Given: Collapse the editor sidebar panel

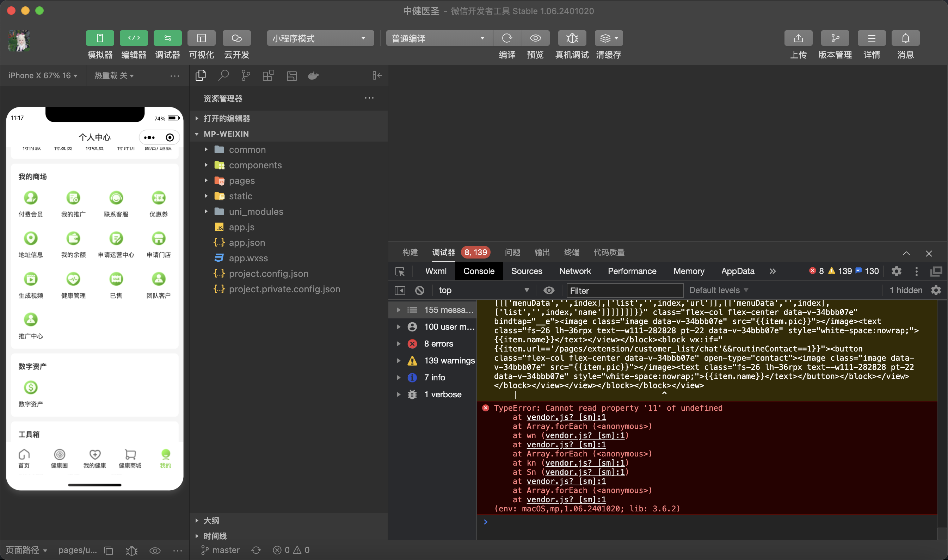Looking at the screenshot, I should click(377, 75).
